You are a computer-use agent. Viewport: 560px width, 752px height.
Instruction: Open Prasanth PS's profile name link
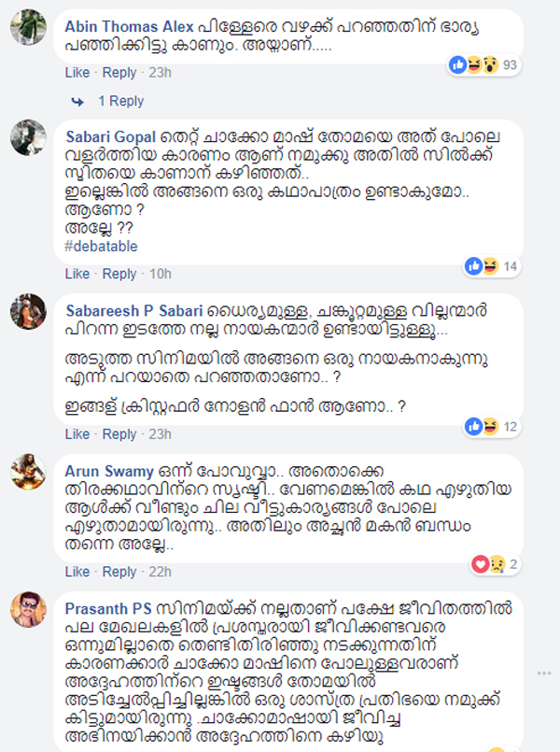(x=105, y=608)
